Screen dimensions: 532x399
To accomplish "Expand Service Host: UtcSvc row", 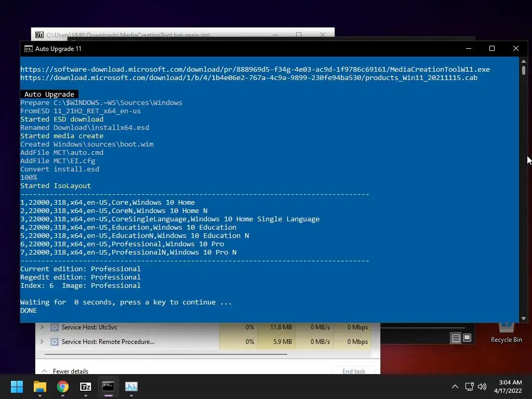I will click(x=42, y=327).
